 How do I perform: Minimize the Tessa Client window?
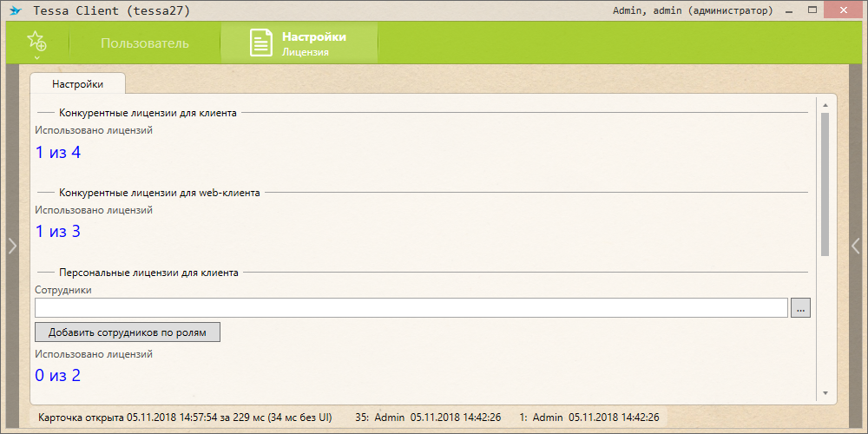click(790, 10)
